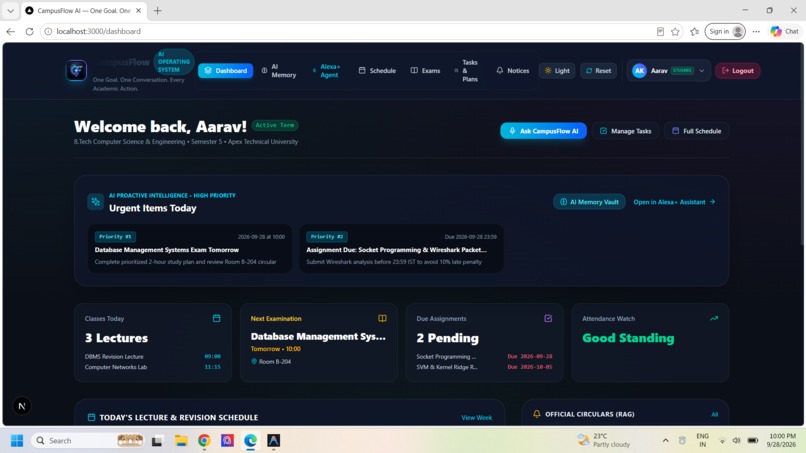Go back in the browser

coord(10,31)
